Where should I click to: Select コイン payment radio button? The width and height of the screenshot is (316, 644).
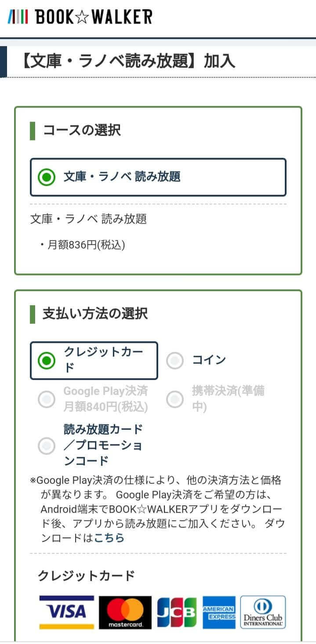(175, 361)
